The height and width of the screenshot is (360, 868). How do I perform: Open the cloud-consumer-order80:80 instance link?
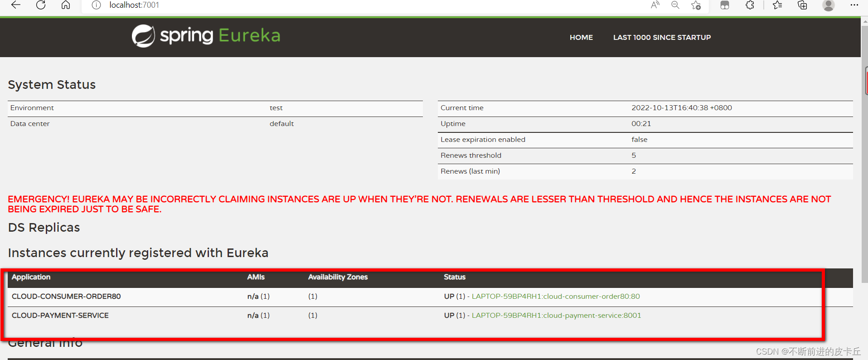(x=556, y=297)
